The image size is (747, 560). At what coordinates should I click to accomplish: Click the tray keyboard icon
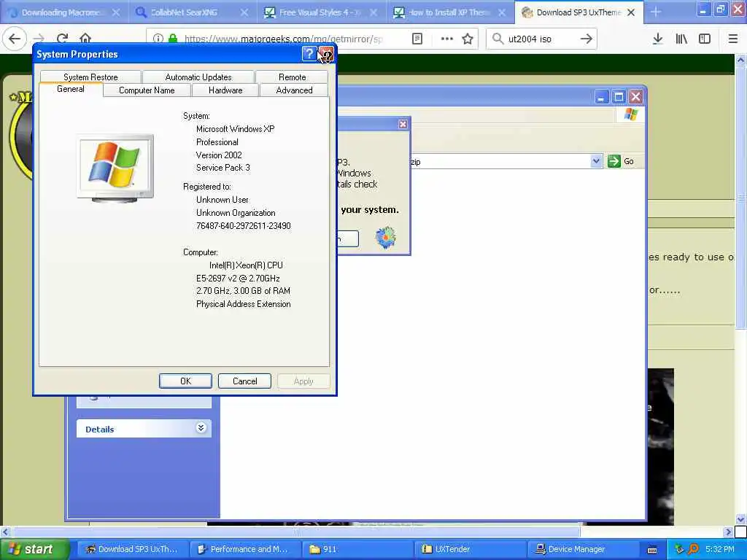tap(652, 550)
